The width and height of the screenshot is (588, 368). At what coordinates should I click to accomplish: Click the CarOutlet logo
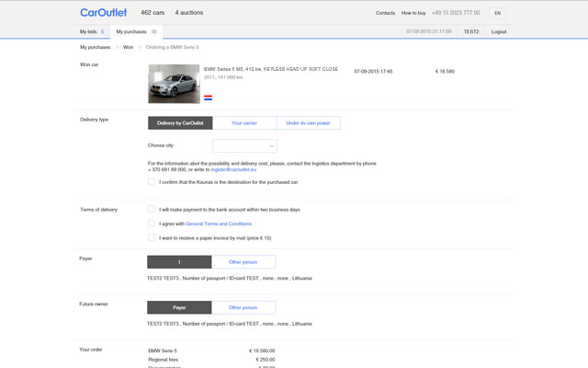(x=103, y=13)
